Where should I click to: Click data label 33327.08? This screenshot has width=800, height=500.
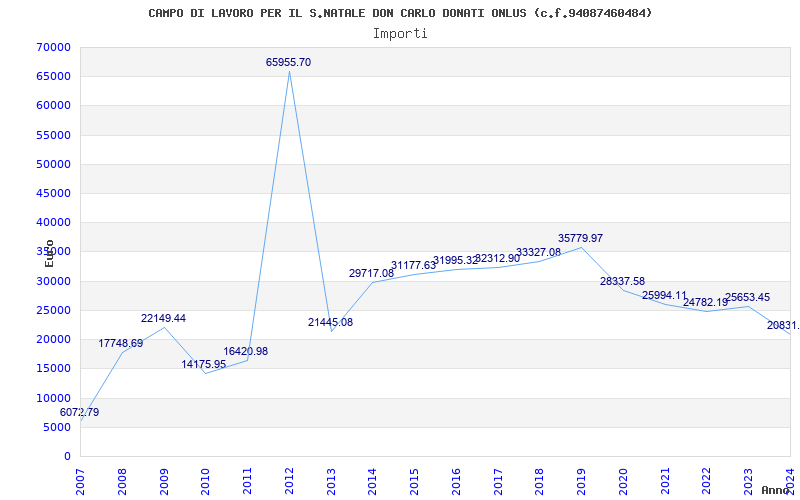point(538,252)
